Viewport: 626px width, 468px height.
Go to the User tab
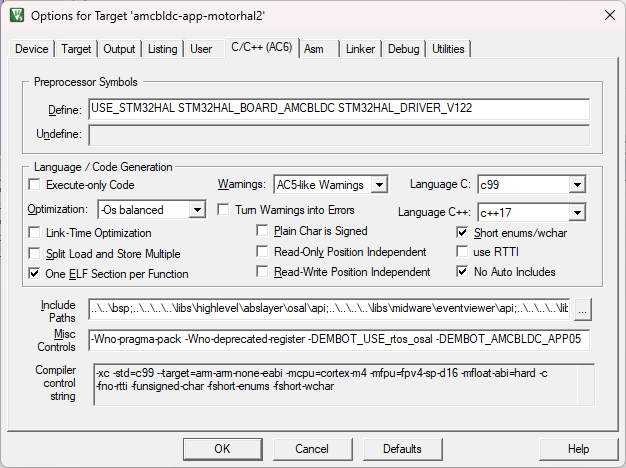pyautogui.click(x=201, y=49)
